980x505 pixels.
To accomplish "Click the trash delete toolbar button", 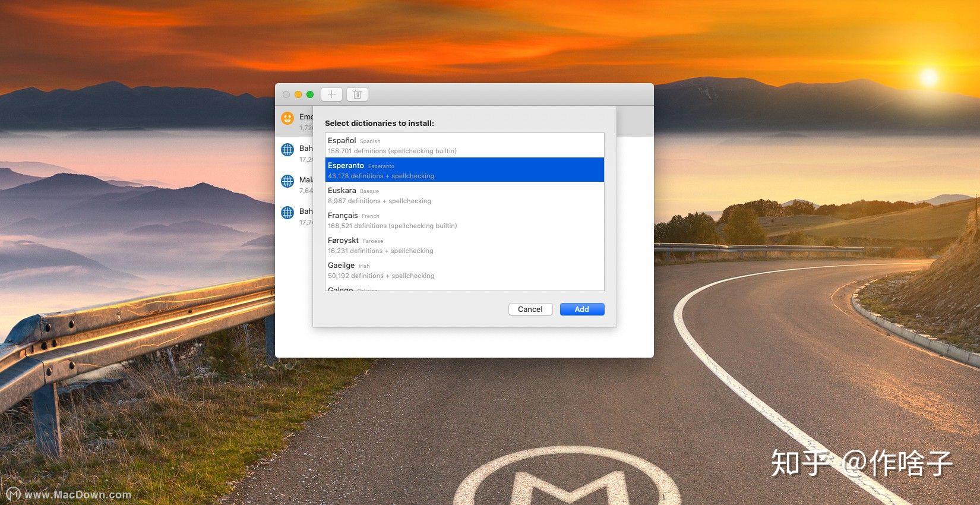I will pyautogui.click(x=357, y=94).
